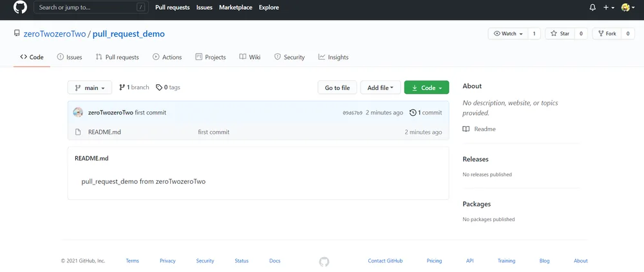
Task: Open the Blog footer link
Action: pyautogui.click(x=544, y=261)
